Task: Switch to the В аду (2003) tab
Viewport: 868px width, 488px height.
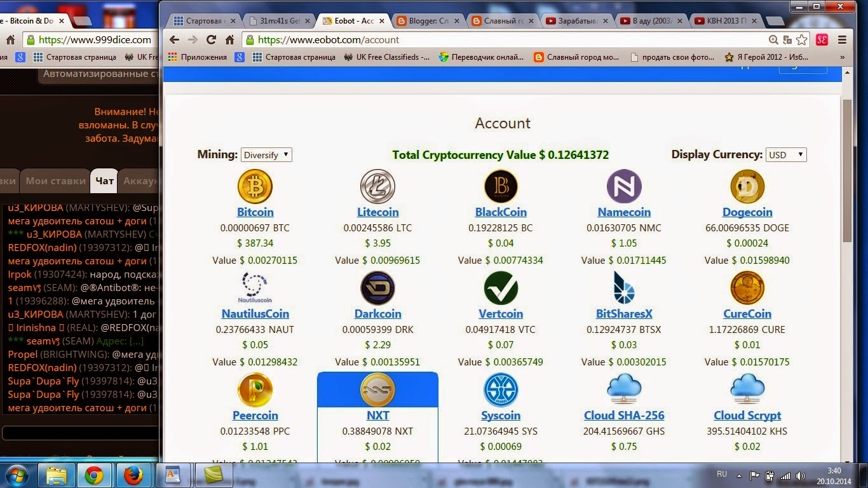Action: pyautogui.click(x=653, y=21)
